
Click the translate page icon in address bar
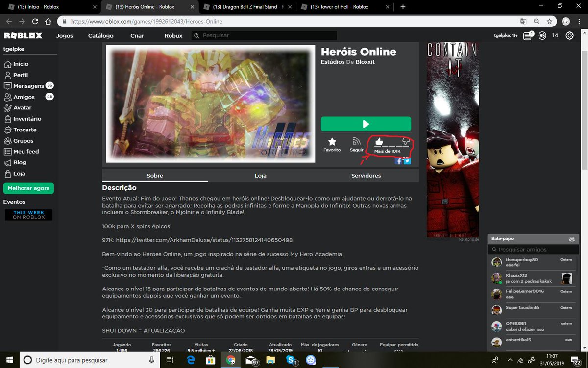click(523, 21)
